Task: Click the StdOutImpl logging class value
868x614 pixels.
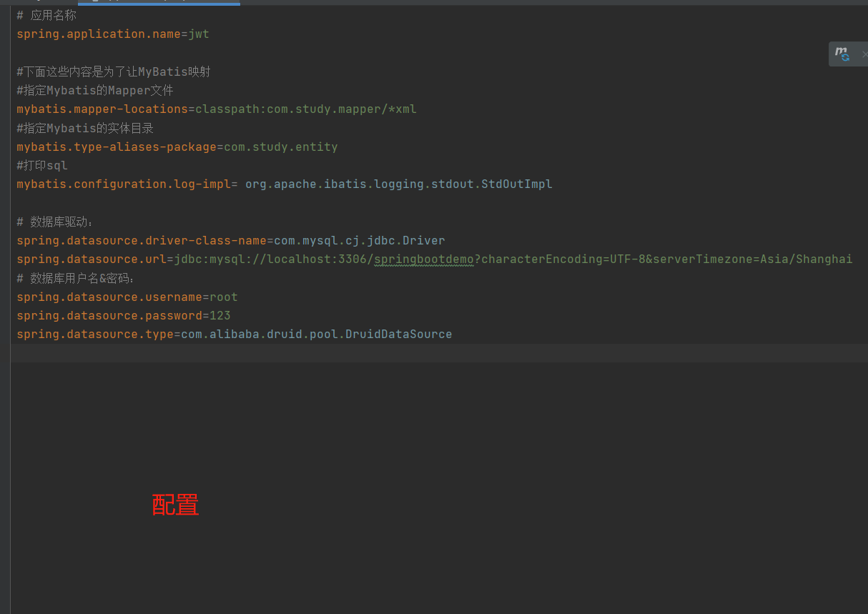Action: (399, 184)
